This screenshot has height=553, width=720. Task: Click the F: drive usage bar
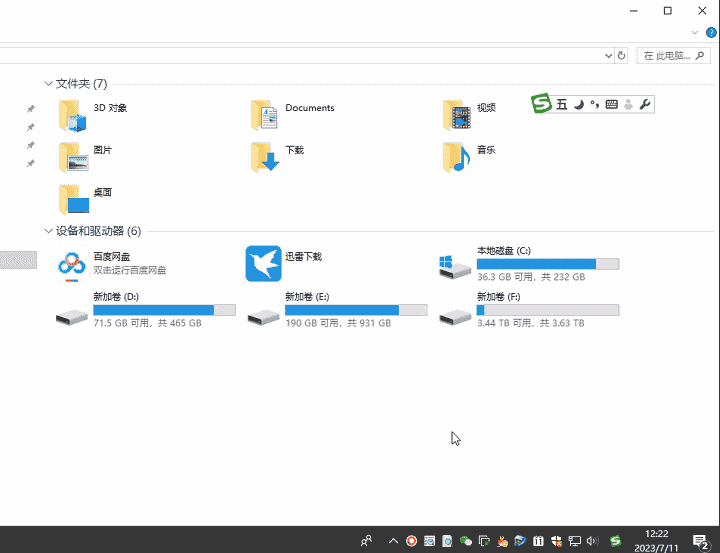548,310
